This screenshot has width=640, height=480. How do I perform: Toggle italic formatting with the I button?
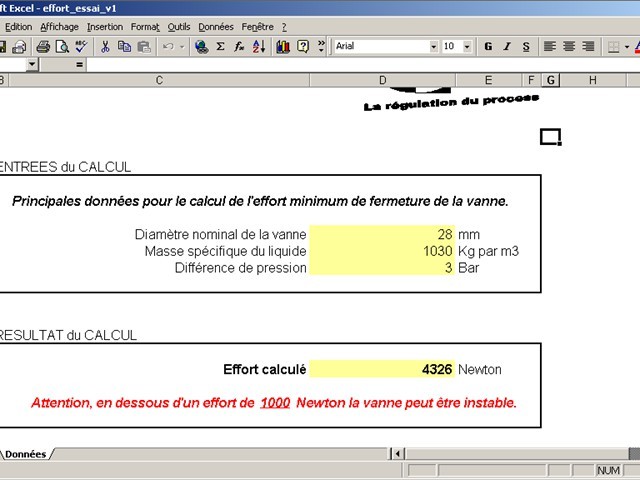coord(507,47)
